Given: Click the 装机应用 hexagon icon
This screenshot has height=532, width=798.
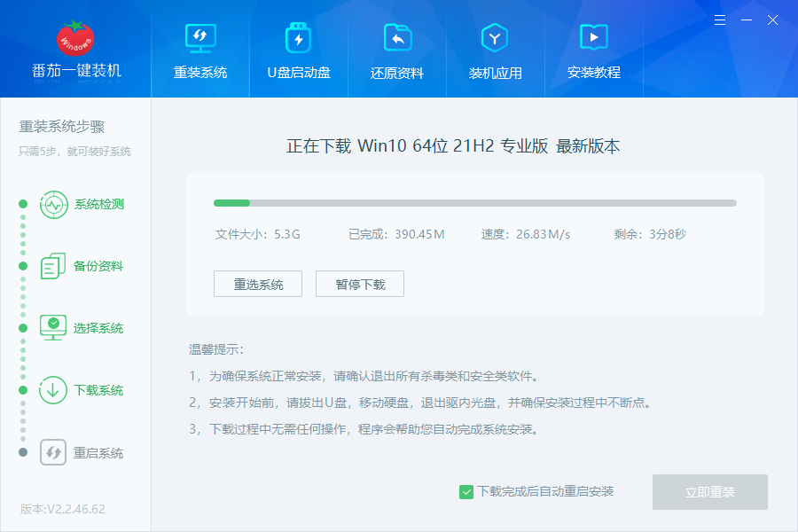Looking at the screenshot, I should (x=495, y=37).
